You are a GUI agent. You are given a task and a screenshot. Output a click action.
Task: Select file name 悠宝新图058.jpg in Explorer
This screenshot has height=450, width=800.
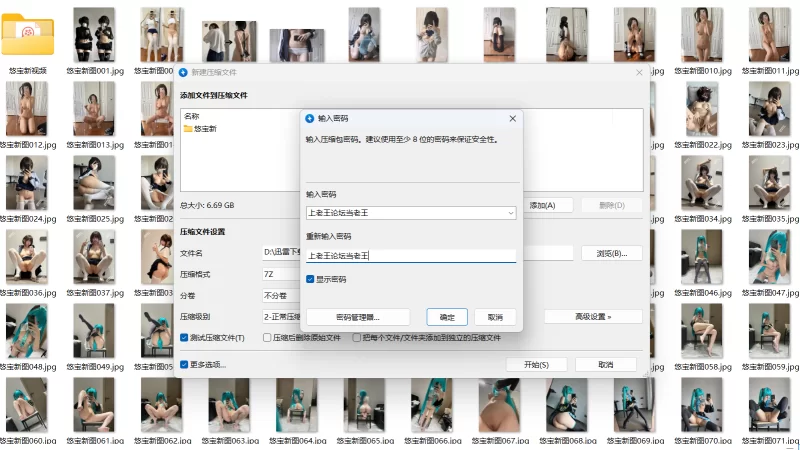pyautogui.click(x=703, y=367)
